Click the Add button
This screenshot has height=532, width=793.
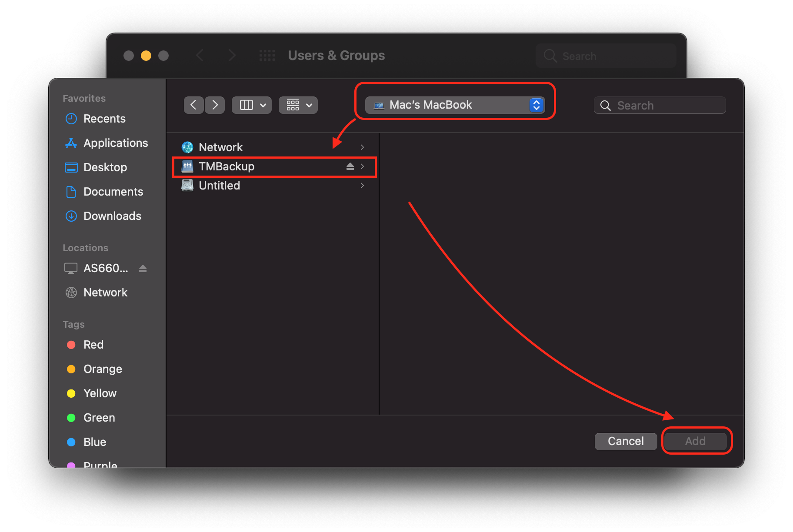(x=695, y=441)
